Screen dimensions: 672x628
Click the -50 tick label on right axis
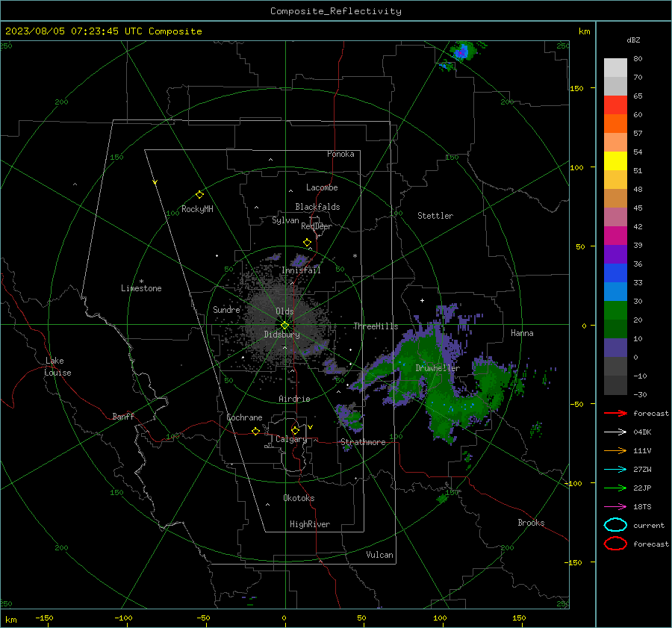click(576, 404)
